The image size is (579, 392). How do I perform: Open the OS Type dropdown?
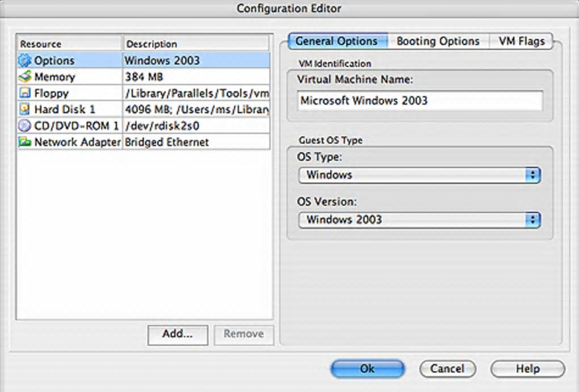[x=419, y=175]
